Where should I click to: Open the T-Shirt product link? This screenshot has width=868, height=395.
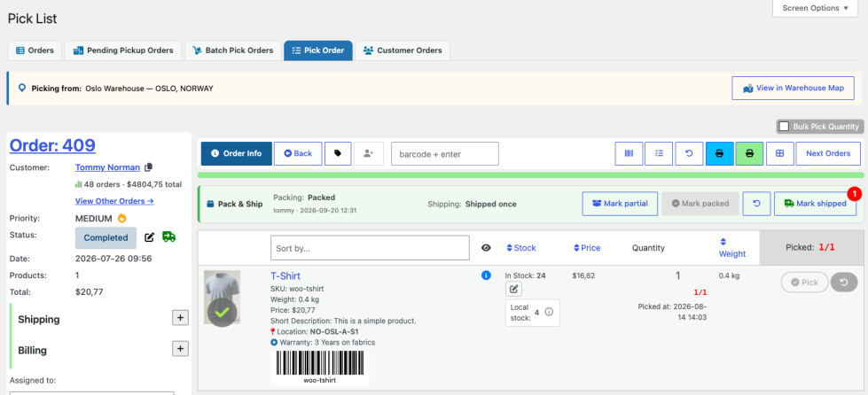pos(285,276)
